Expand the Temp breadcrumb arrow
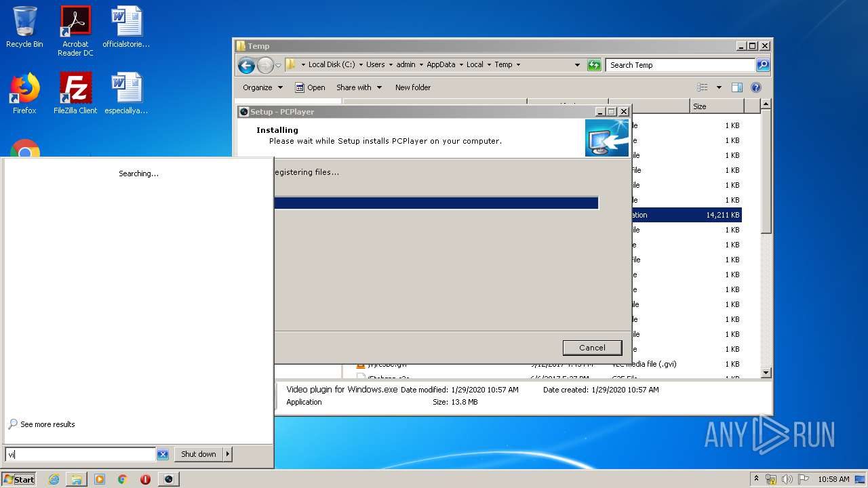The image size is (868, 488). [x=518, y=65]
